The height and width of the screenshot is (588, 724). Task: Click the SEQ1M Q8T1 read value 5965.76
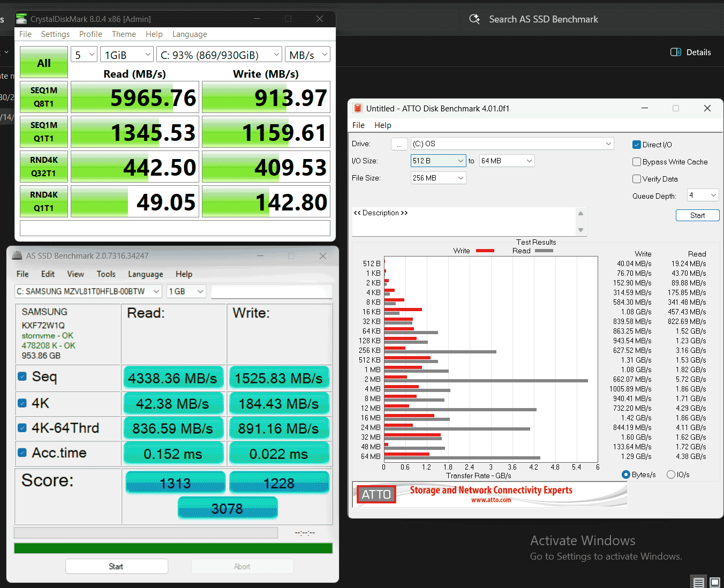[x=135, y=97]
